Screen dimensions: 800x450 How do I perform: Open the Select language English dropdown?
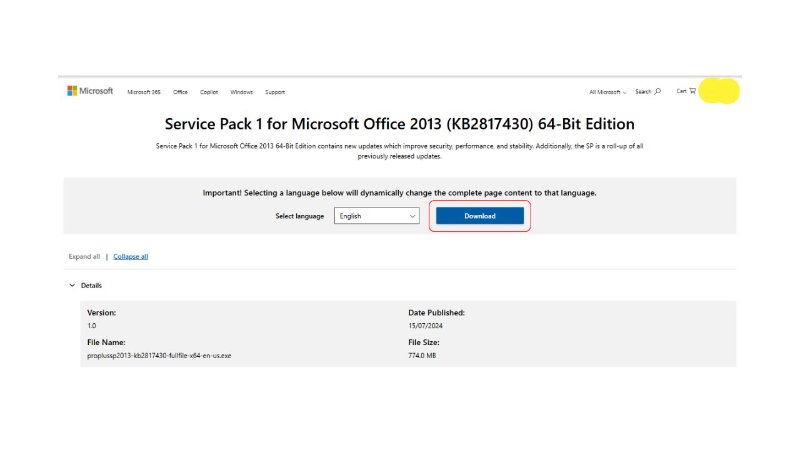[377, 216]
